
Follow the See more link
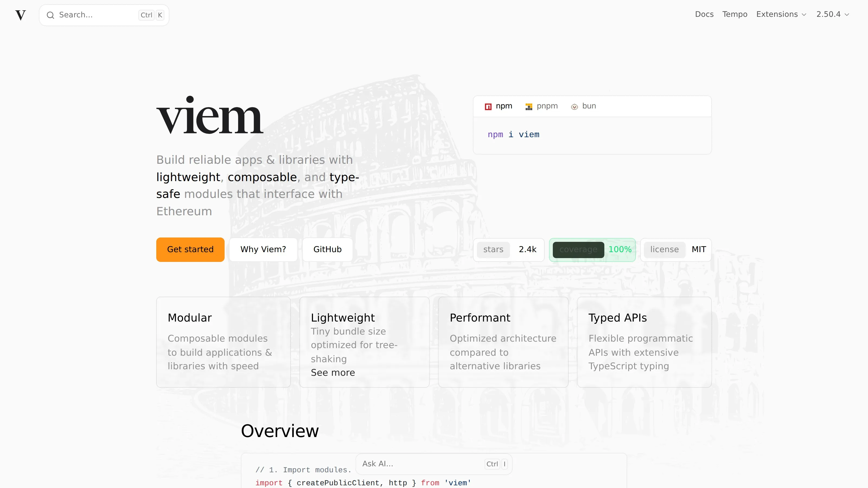point(333,373)
